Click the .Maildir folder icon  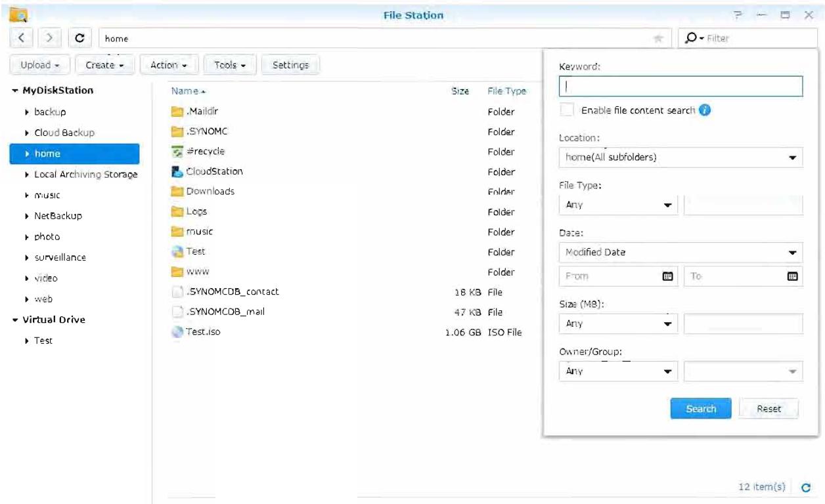[177, 112]
